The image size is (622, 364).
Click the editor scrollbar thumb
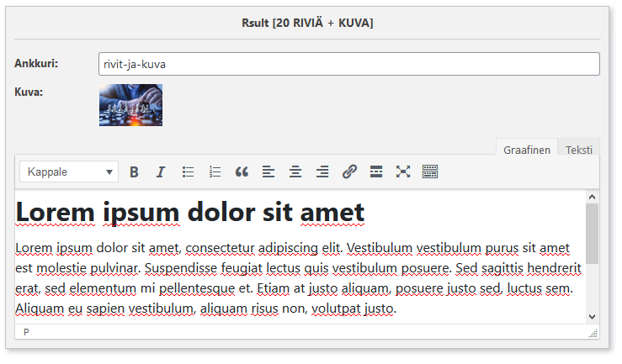(592, 234)
